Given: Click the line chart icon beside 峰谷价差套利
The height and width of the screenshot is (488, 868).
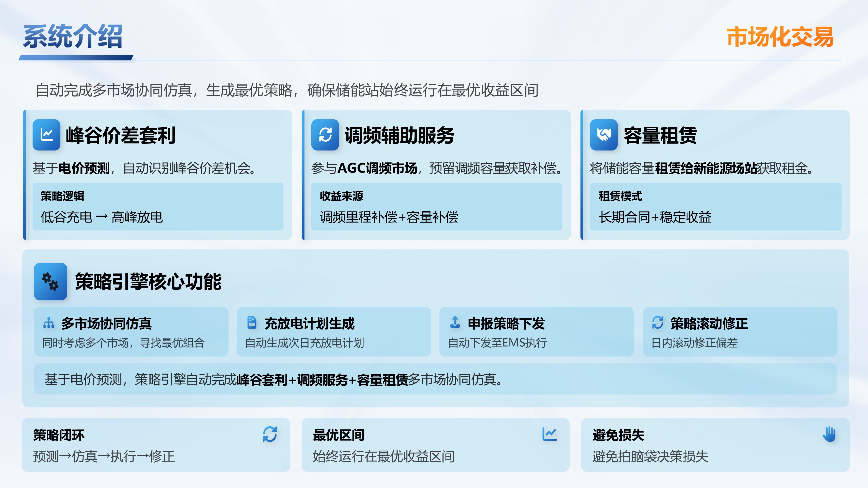Looking at the screenshot, I should point(46,135).
